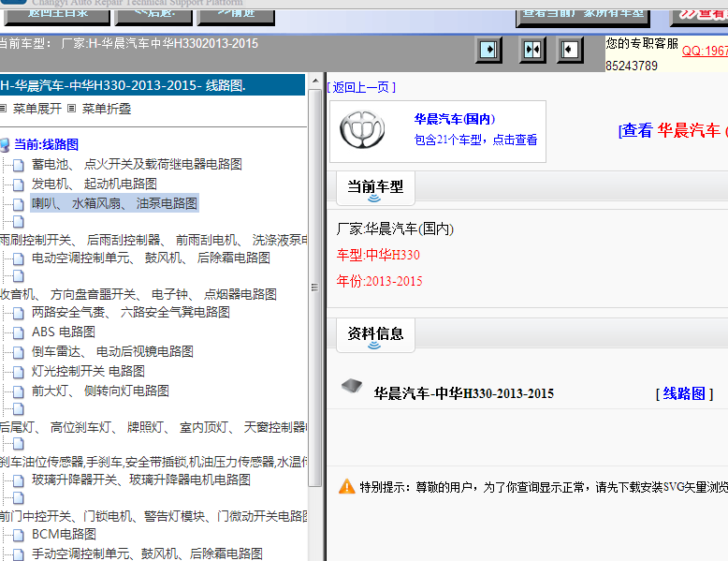
Task: Click document icon above 前门中控开关 row
Action: click(18, 498)
